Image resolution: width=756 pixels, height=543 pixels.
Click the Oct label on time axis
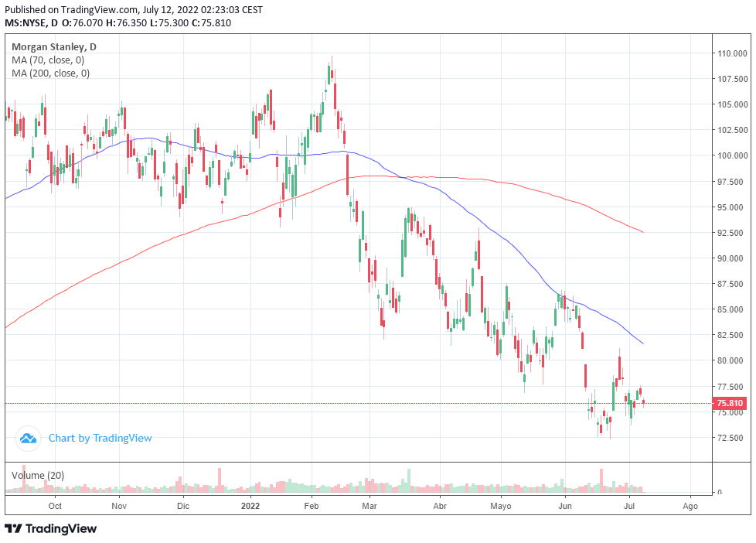coord(55,506)
